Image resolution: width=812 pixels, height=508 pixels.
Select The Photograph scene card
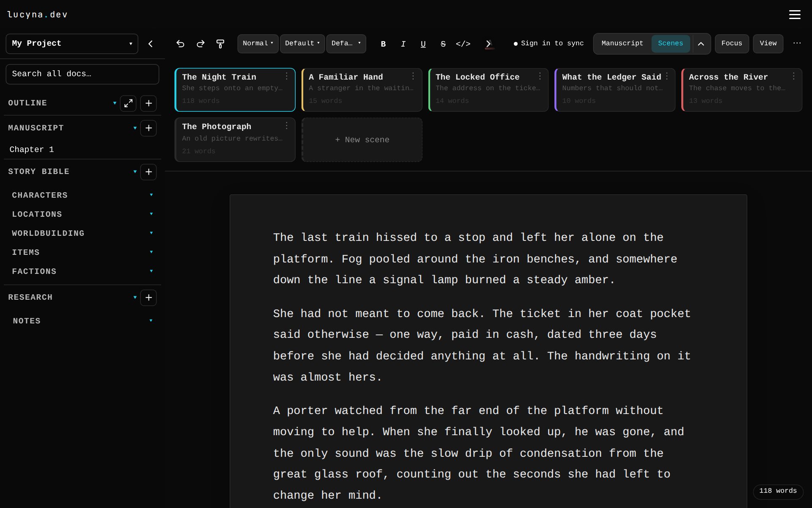click(x=235, y=140)
